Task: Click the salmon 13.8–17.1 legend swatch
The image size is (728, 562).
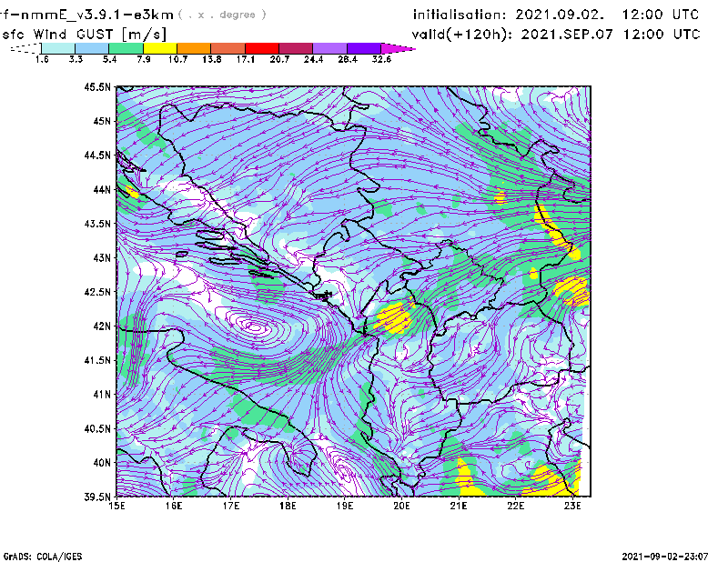Action: point(228,48)
